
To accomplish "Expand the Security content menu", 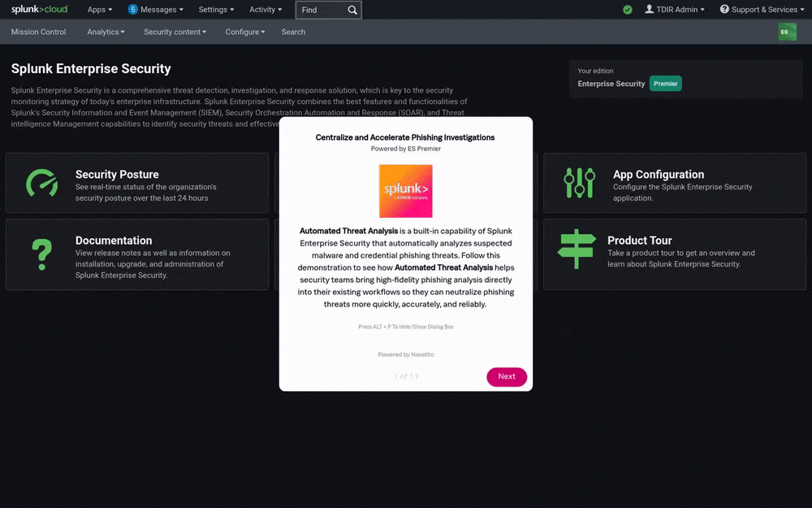I will point(175,33).
